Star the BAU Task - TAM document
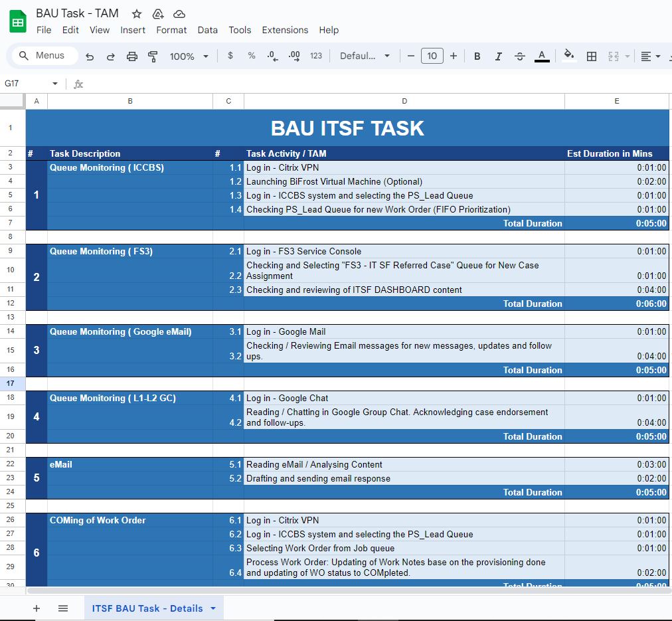 point(137,14)
